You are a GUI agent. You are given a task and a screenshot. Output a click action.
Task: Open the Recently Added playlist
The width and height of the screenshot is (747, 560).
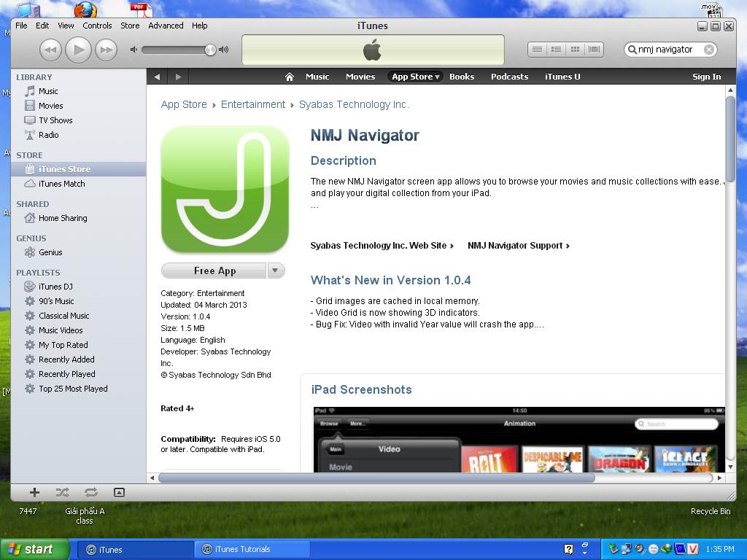point(66,359)
